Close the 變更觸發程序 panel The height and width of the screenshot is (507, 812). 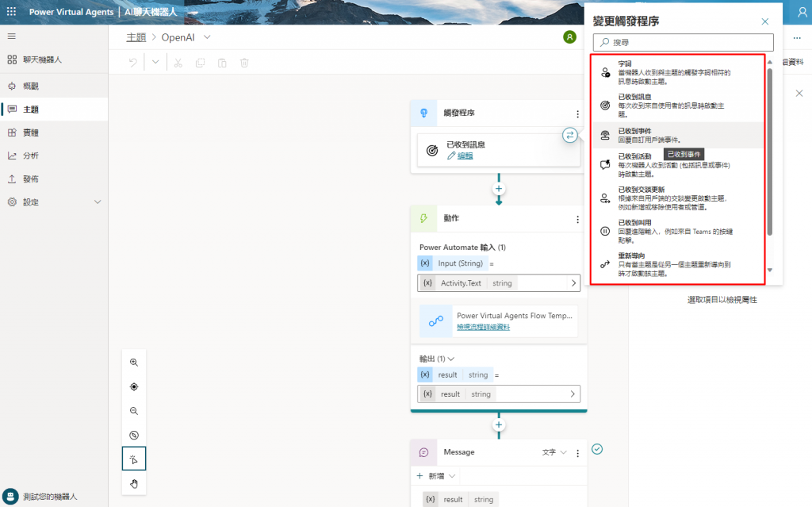765,21
